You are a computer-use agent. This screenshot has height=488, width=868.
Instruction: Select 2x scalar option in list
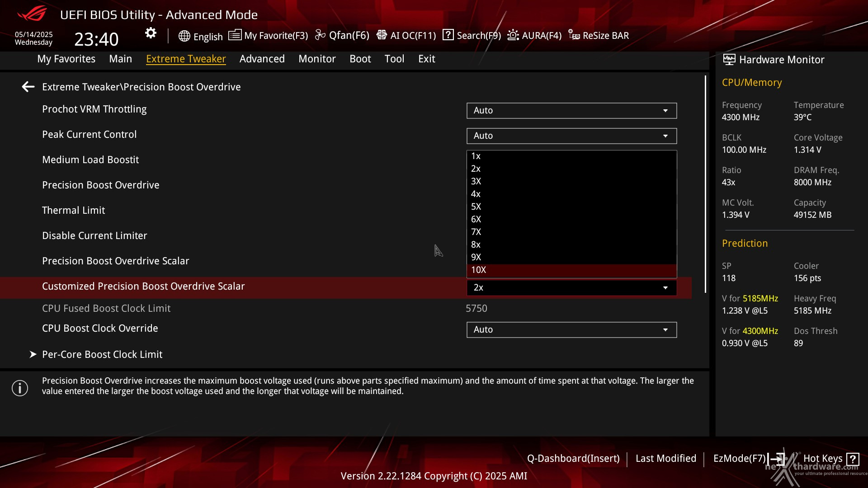(571, 169)
